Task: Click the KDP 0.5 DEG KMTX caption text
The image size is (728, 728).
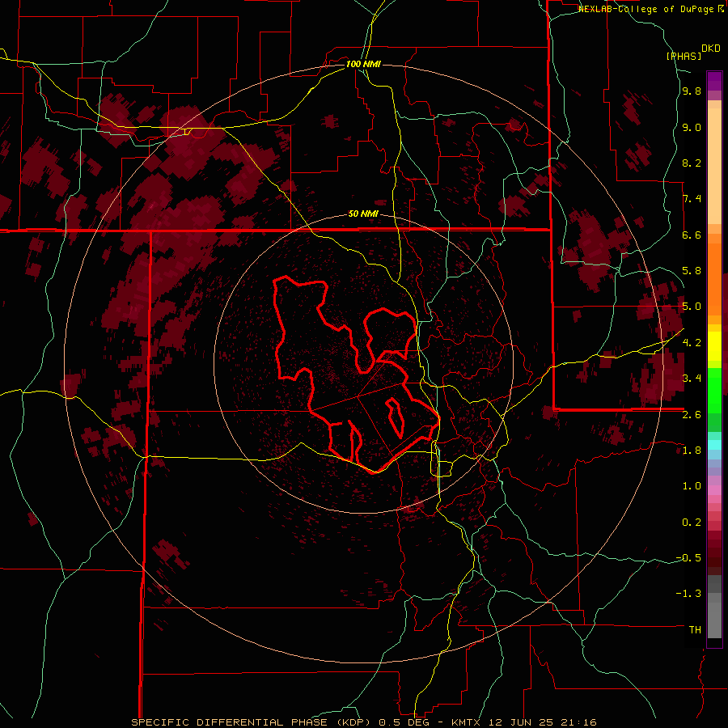Action: tap(363, 722)
